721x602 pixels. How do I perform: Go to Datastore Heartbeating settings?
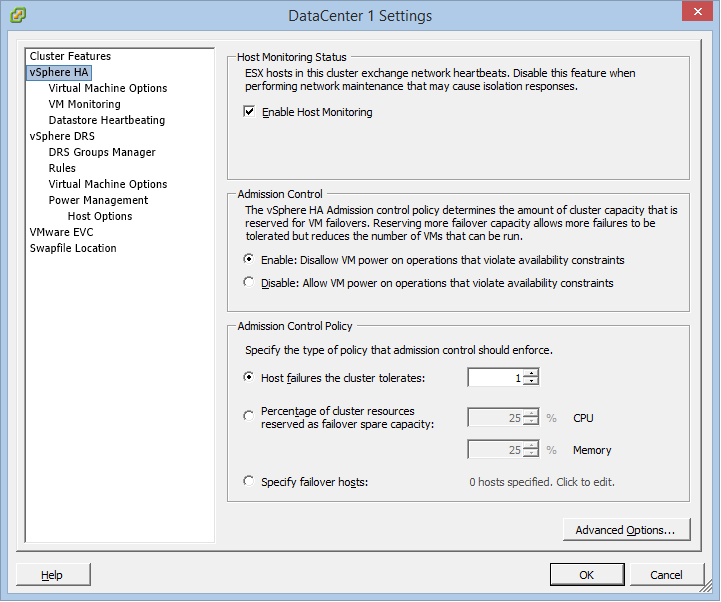(107, 120)
